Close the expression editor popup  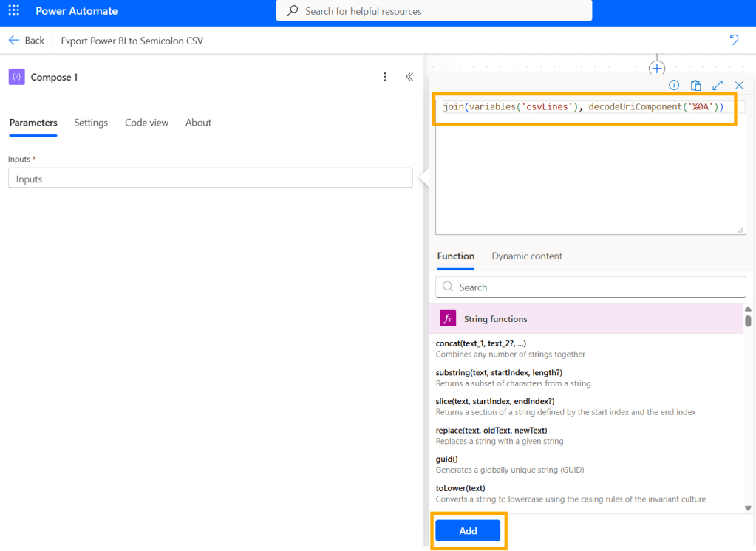(x=738, y=85)
